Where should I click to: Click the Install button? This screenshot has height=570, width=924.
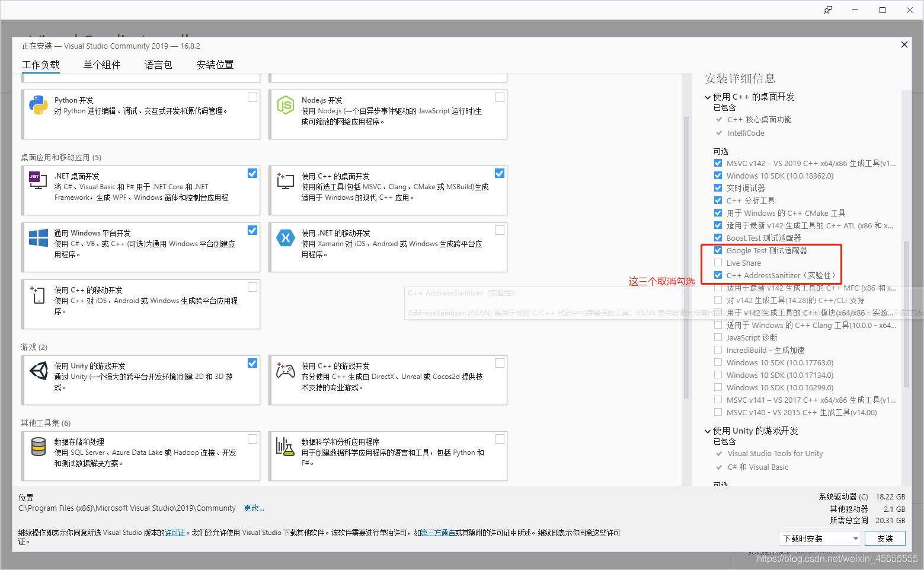tap(885, 539)
